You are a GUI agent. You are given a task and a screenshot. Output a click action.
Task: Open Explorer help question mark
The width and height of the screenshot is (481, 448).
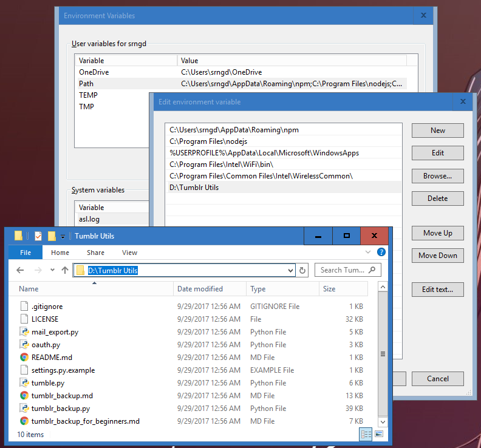[381, 252]
